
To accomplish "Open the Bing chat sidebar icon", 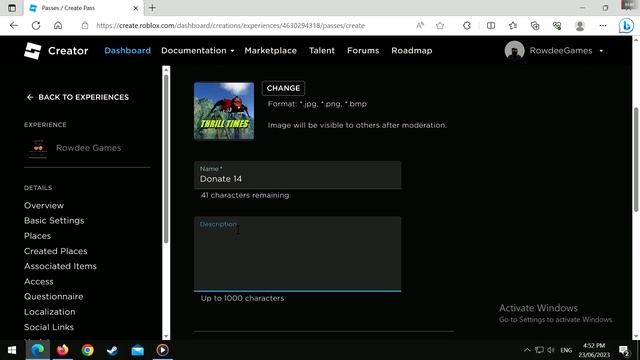I will [x=626, y=26].
